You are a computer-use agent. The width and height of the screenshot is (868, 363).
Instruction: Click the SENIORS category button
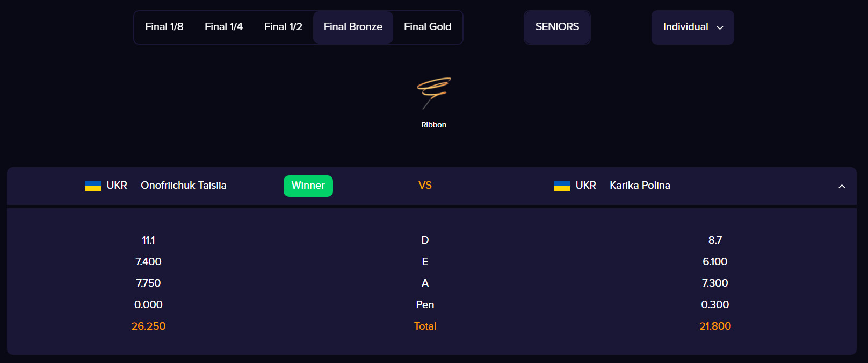pos(557,27)
